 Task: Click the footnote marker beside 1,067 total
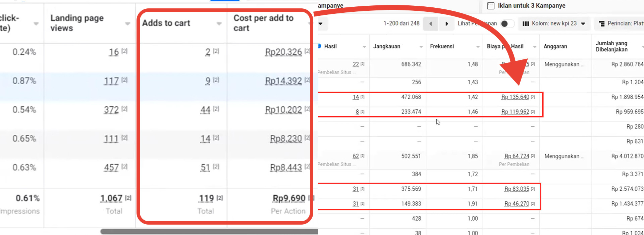tap(128, 198)
